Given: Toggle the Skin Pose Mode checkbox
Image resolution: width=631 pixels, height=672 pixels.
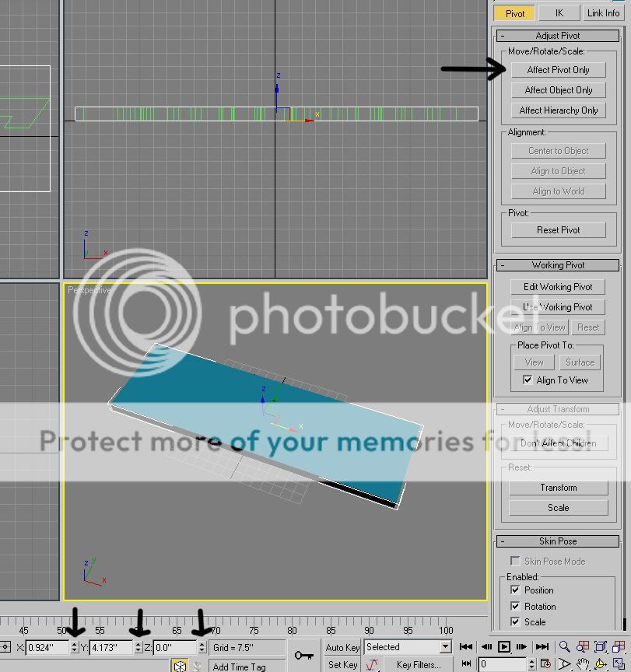Looking at the screenshot, I should pos(515,561).
